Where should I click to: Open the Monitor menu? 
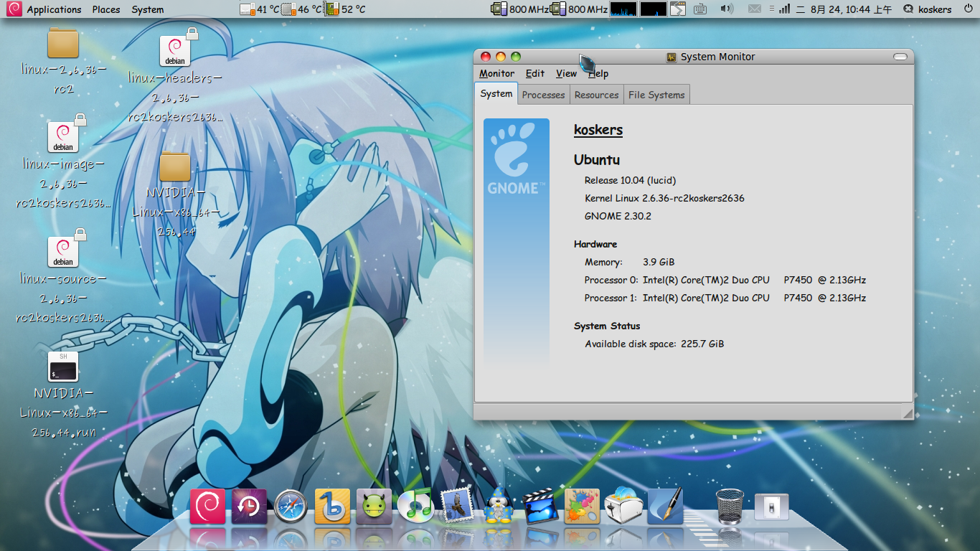(497, 73)
